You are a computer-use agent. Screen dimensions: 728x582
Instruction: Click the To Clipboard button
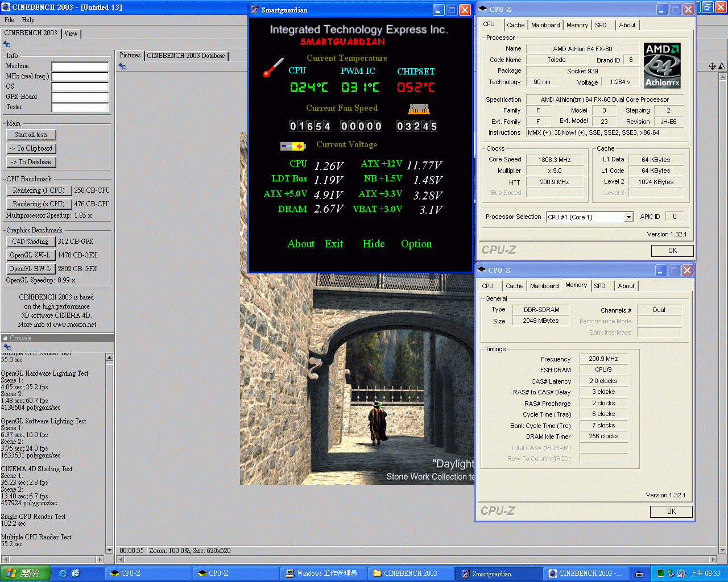point(31,148)
